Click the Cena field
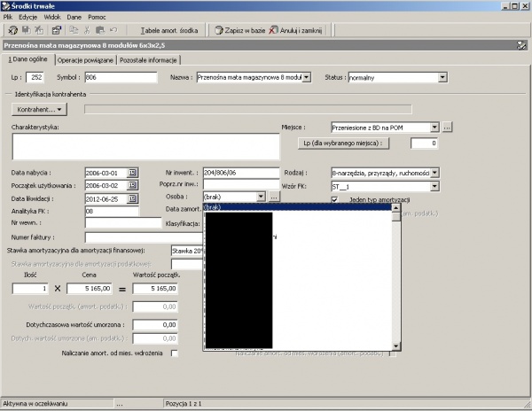This screenshot has width=532, height=411. 90,289
